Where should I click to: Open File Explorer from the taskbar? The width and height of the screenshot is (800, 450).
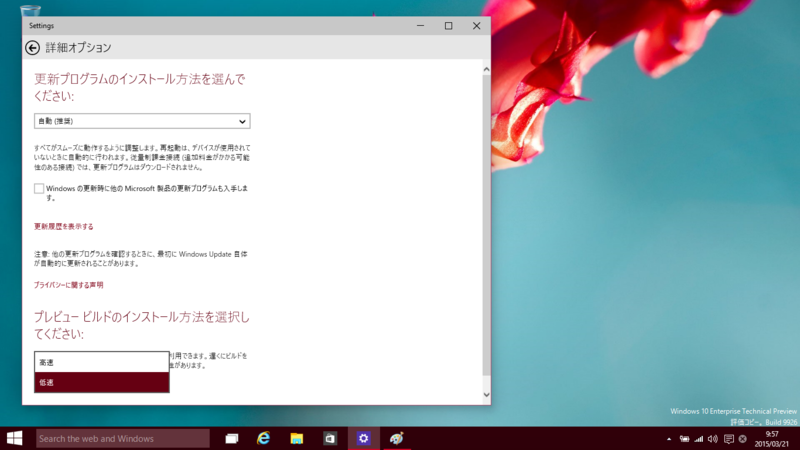[296, 438]
